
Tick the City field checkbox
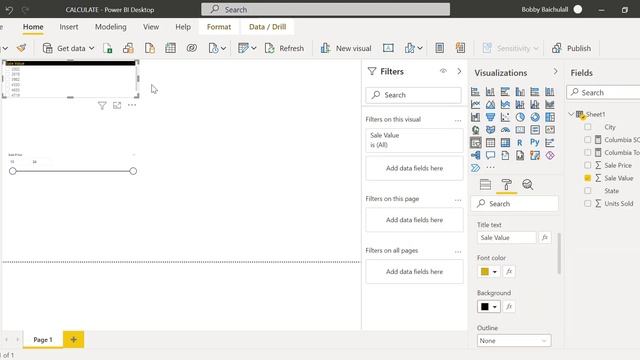pos(587,127)
